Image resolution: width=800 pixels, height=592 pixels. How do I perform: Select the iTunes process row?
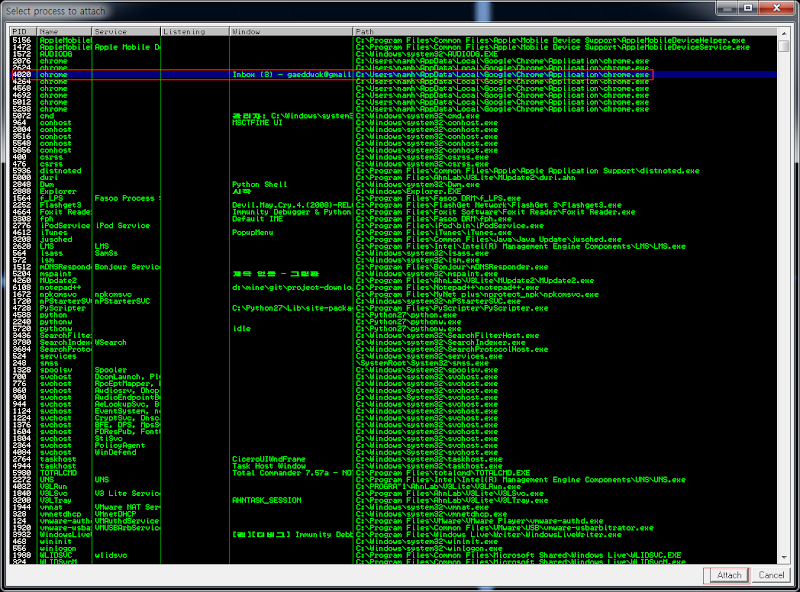393,233
